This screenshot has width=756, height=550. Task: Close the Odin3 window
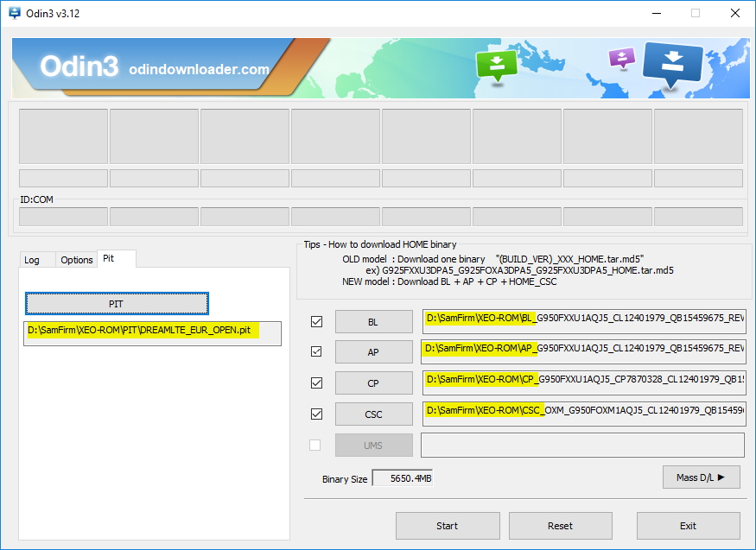pyautogui.click(x=734, y=13)
